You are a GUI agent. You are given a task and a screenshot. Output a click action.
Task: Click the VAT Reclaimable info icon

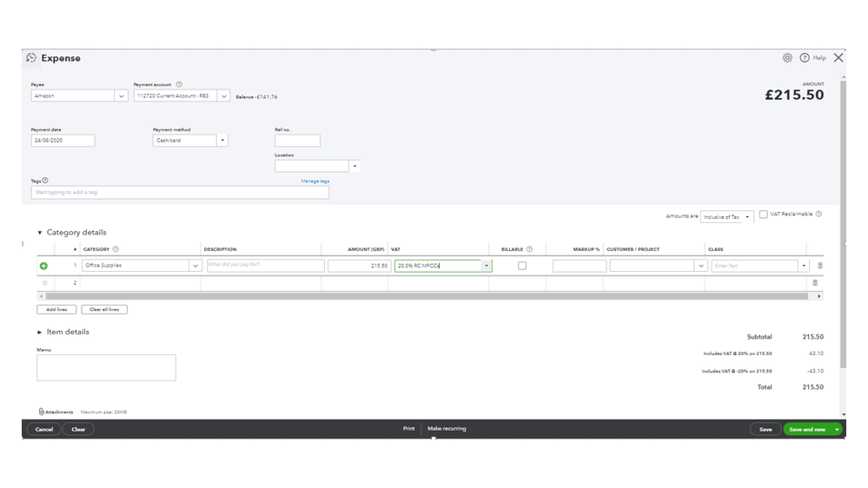(818, 214)
